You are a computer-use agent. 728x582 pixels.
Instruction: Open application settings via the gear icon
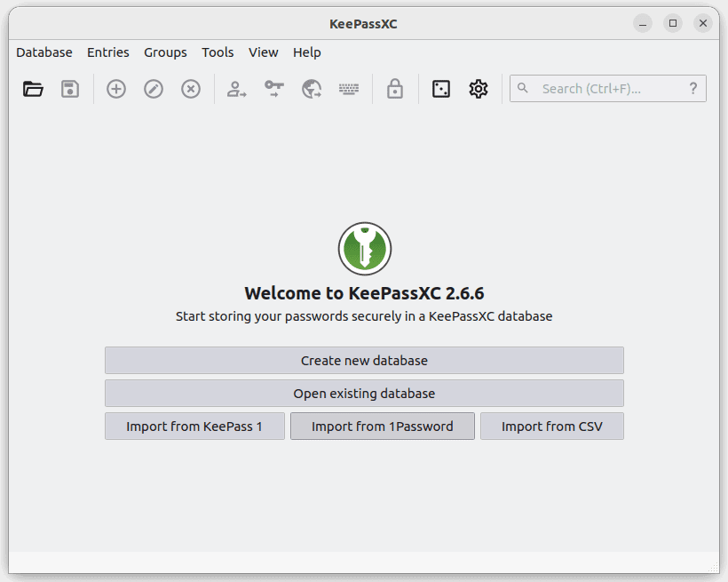(478, 89)
